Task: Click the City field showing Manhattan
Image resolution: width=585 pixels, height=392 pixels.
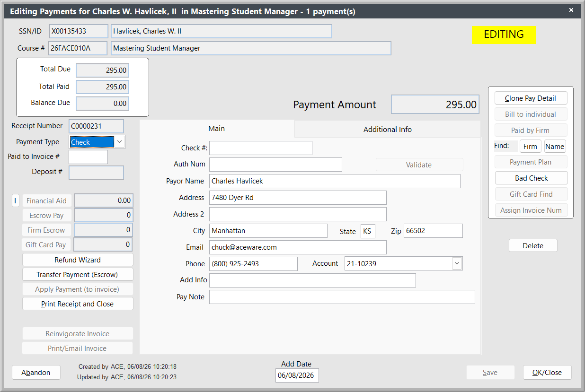Action: (268, 231)
